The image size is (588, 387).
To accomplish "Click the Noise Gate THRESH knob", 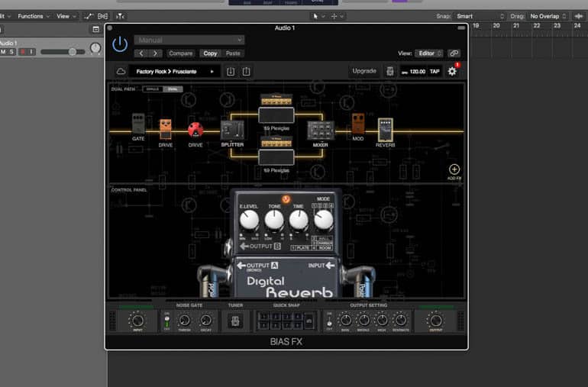I will pyautogui.click(x=184, y=321).
